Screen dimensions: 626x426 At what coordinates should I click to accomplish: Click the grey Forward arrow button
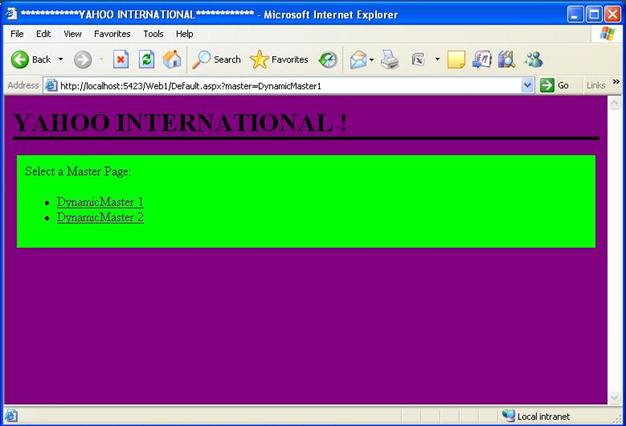coord(83,60)
